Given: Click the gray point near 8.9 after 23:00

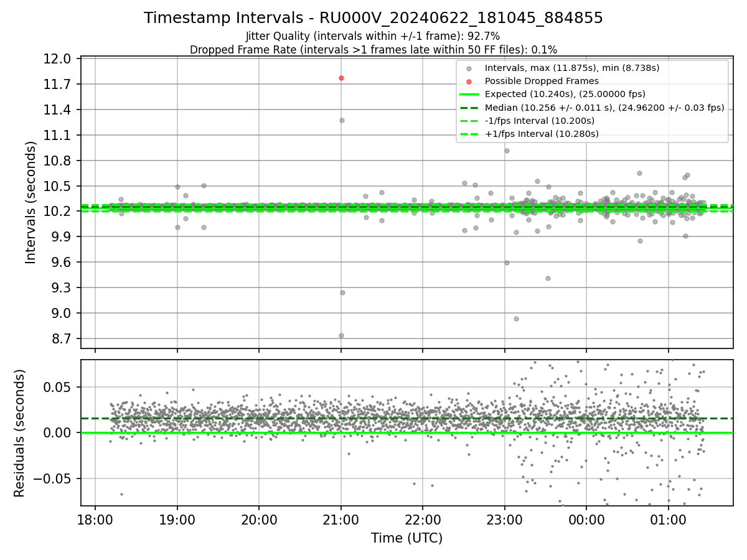Looking at the screenshot, I should tap(516, 319).
